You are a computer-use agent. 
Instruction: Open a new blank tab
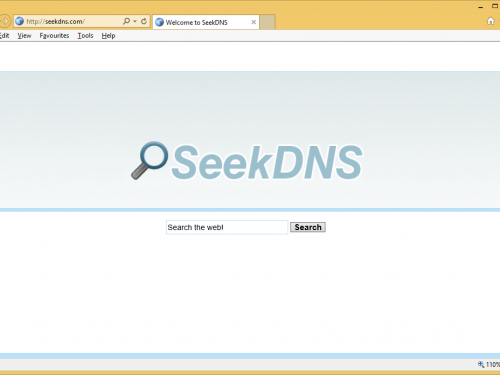[267, 22]
